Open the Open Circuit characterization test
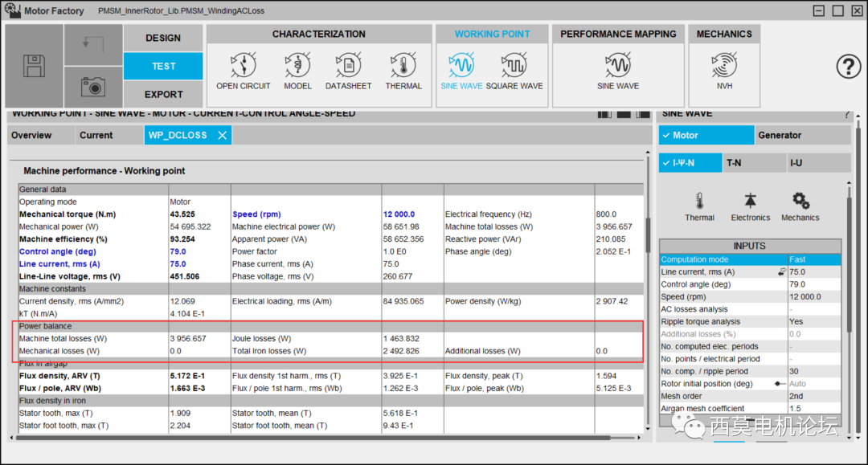 pyautogui.click(x=243, y=70)
